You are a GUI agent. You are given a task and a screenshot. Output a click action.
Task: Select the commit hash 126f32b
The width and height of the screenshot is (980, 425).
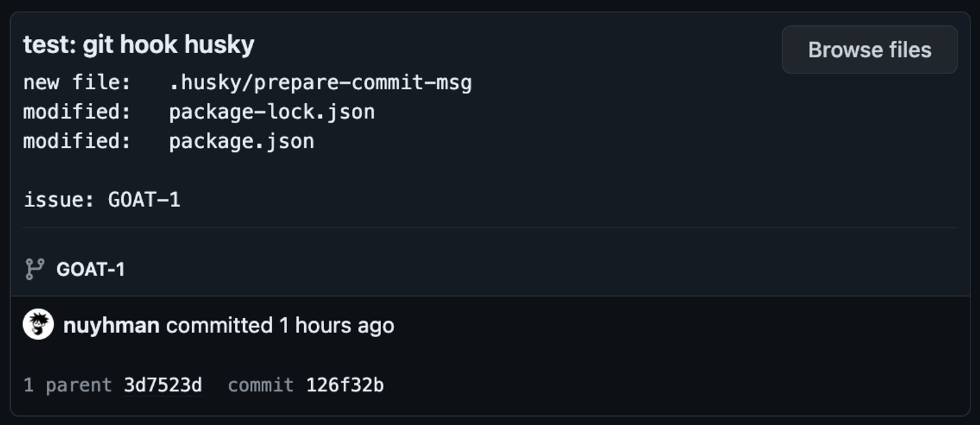click(x=344, y=385)
